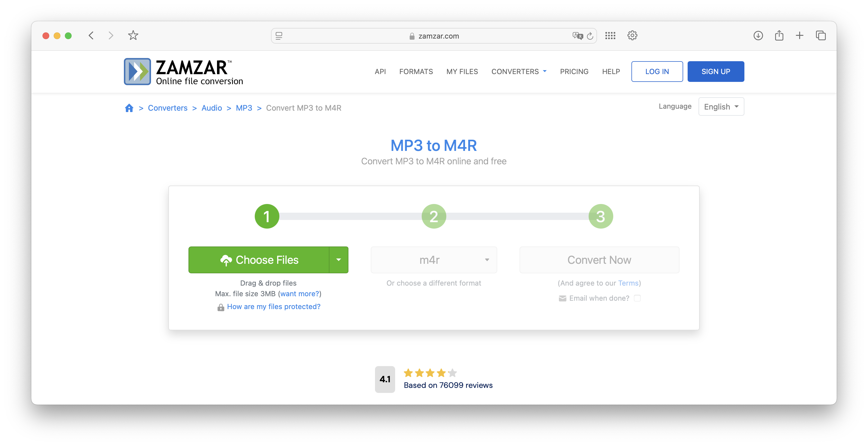This screenshot has height=446, width=868.
Task: Click the share icon in toolbar
Action: point(779,35)
